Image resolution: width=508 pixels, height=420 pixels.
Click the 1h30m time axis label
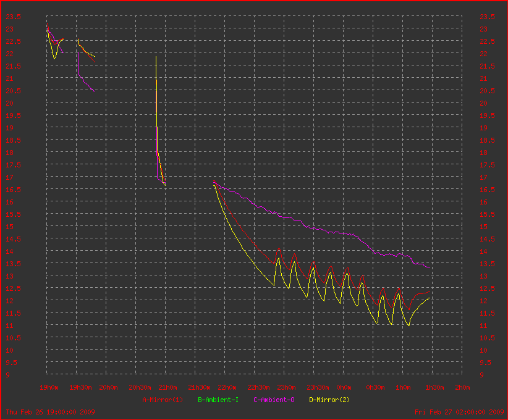[x=434, y=388]
